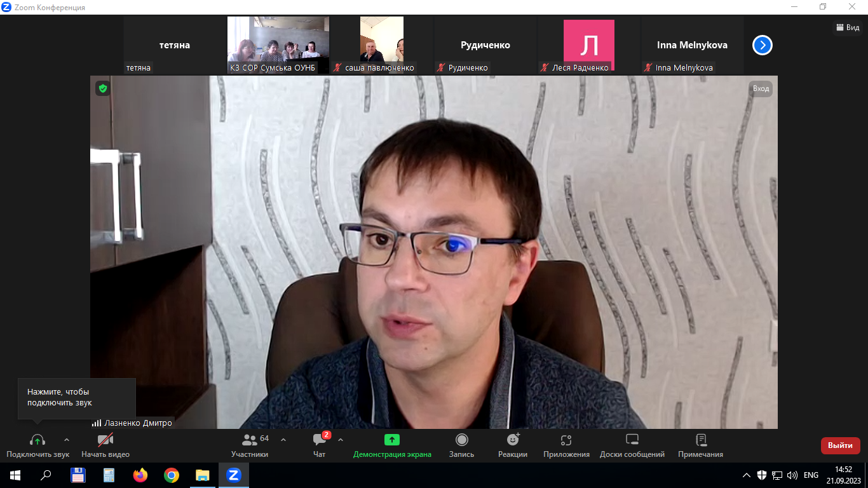
Task: Open Notes (Примечания) icon
Action: pyautogui.click(x=701, y=440)
